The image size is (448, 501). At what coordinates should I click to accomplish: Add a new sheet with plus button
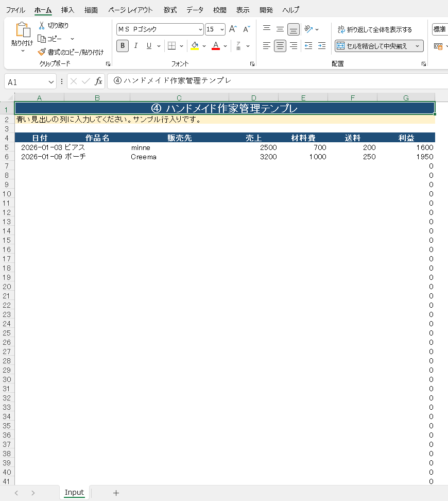(x=116, y=493)
